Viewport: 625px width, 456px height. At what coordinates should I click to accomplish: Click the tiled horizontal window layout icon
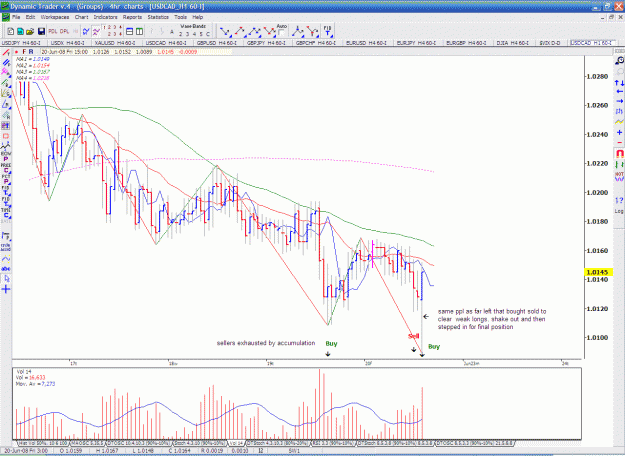pos(130,31)
